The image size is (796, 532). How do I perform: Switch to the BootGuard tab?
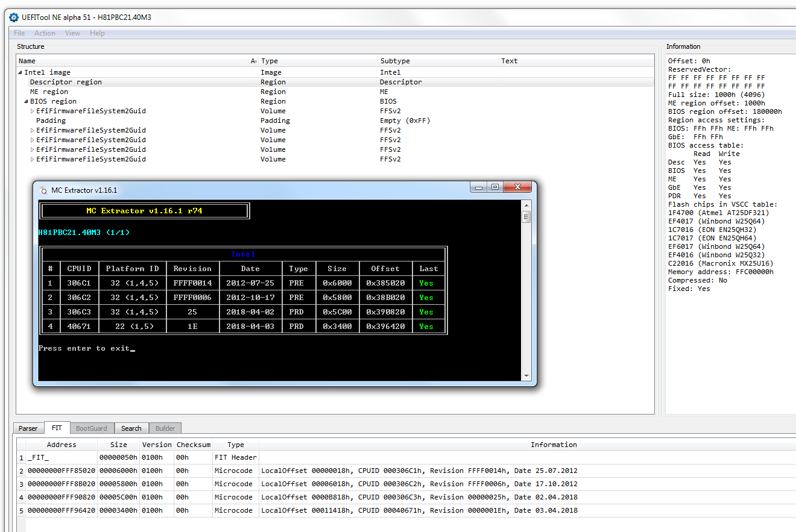click(92, 428)
